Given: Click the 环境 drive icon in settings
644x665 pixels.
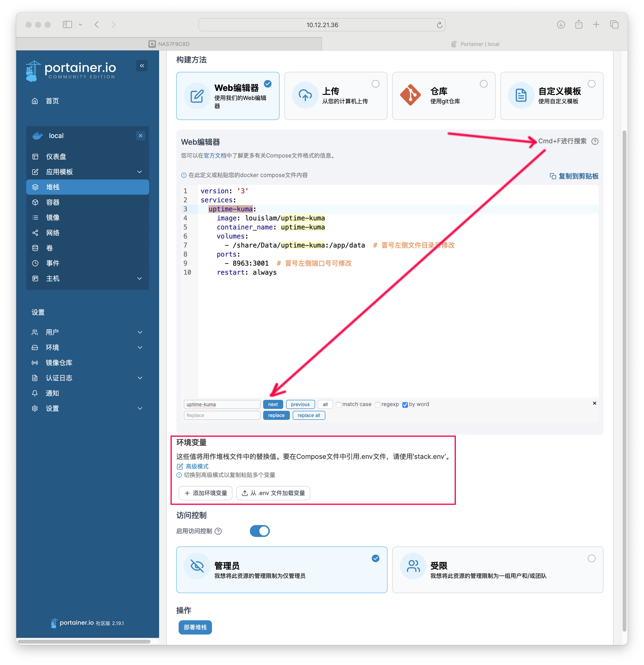Looking at the screenshot, I should point(35,347).
